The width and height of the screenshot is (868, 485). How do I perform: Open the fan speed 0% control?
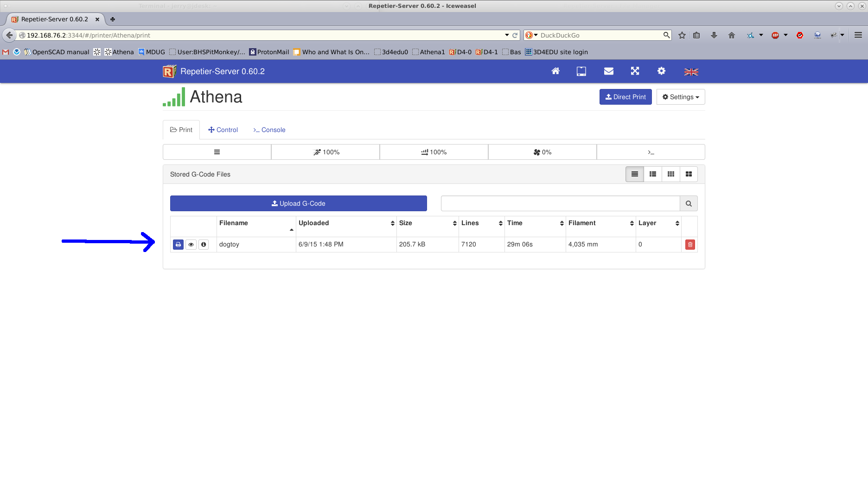[542, 152]
